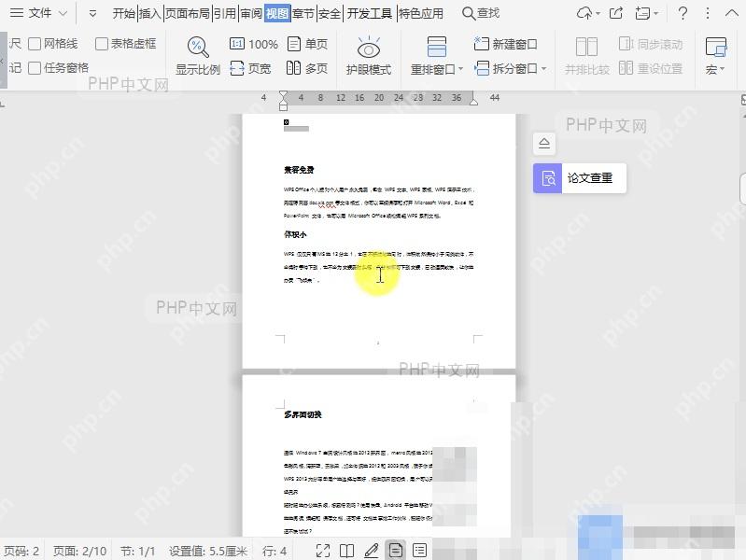Open the 显示比例 zoom dialog
746x560 pixels.
click(198, 55)
